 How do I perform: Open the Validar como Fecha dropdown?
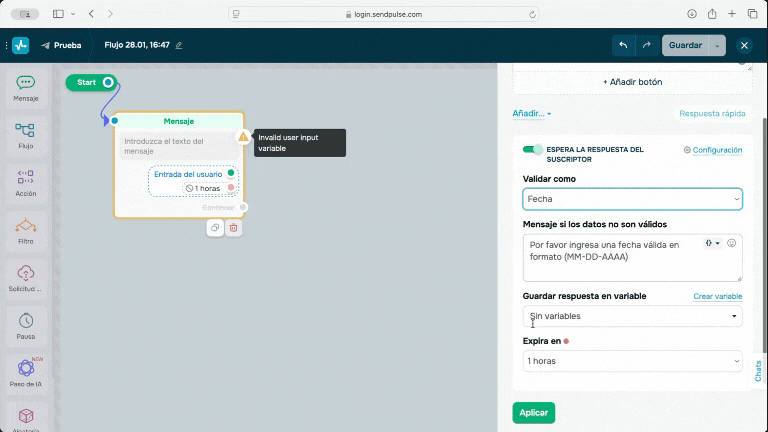(x=632, y=199)
